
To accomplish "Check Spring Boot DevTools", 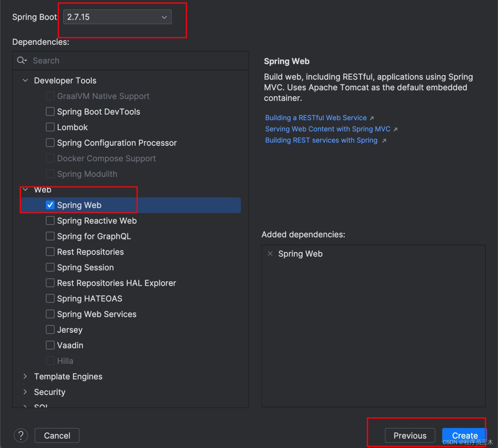I will click(x=50, y=112).
